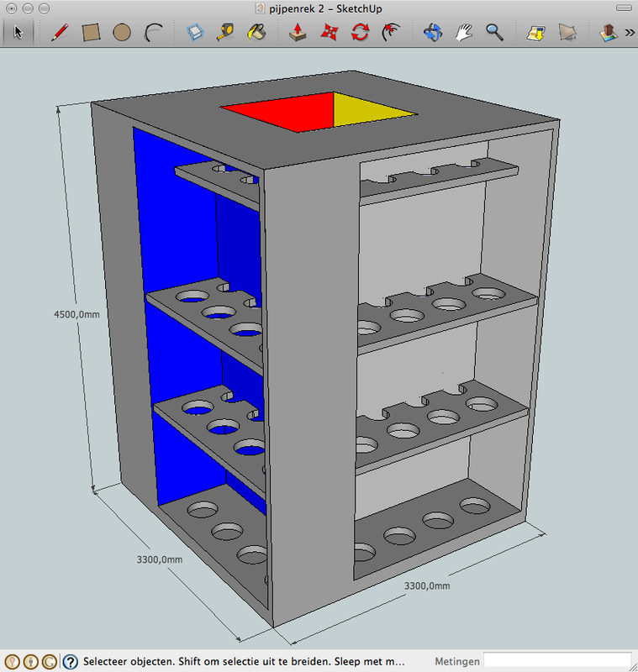
Task: Click the Google sign-in status icon
Action: 50,662
